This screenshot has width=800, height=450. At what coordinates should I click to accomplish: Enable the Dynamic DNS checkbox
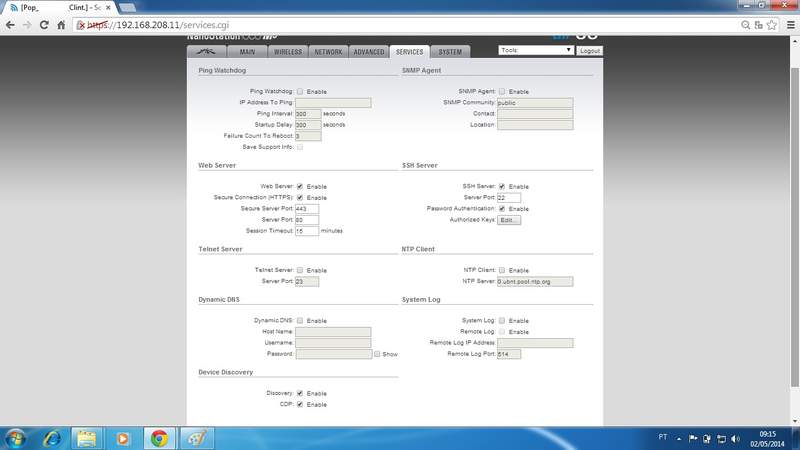(300, 320)
